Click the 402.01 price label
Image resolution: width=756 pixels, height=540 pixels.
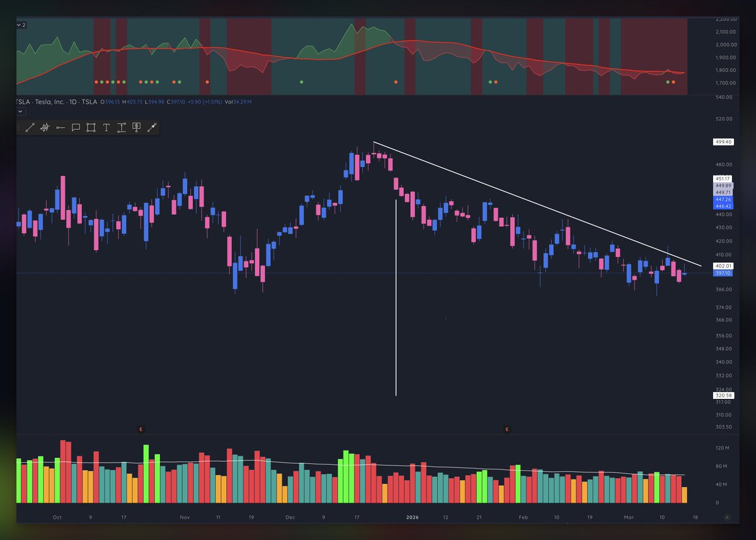(x=723, y=266)
